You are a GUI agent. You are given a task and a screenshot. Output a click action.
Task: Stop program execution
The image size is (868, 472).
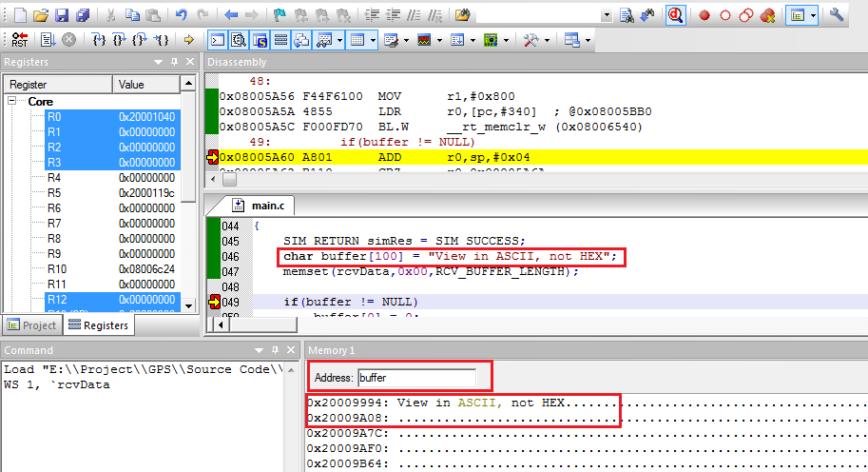68,40
